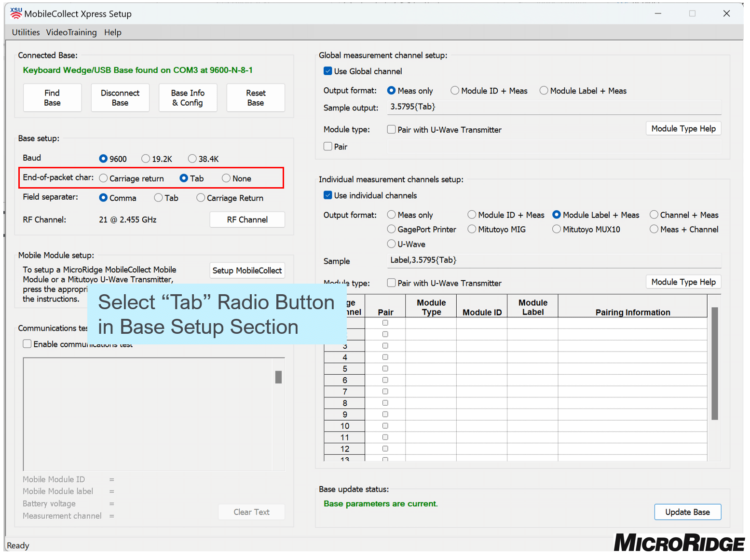Screen dimensions: 750x560
Task: Click the "Base parameters are current." status
Action: (x=381, y=504)
